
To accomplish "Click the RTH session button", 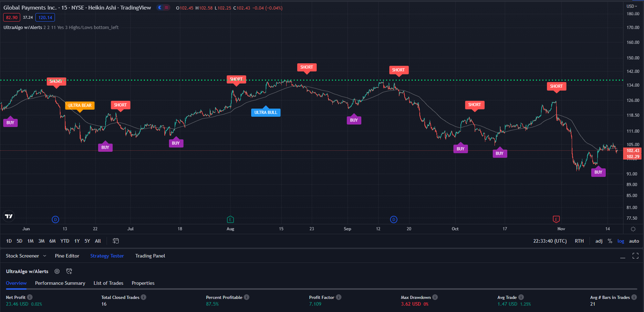I will pos(579,241).
